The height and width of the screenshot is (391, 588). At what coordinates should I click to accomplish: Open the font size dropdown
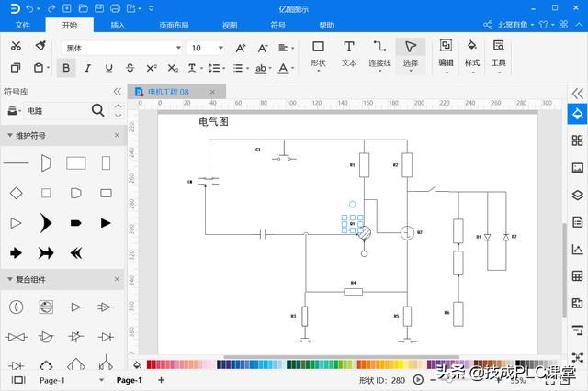207,48
